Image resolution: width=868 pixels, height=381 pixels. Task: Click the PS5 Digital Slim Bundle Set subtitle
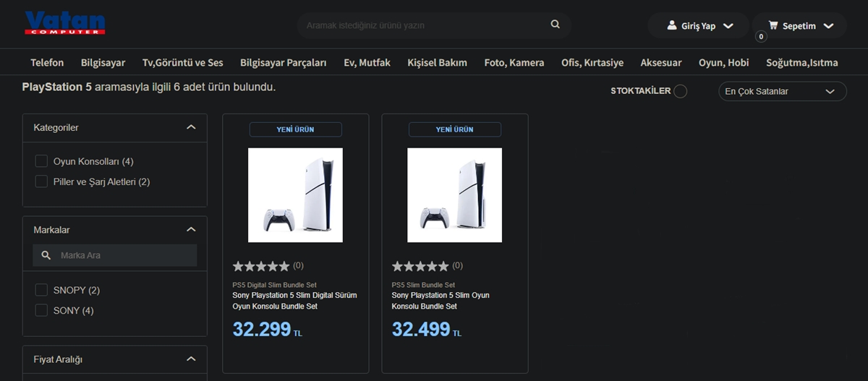pos(274,285)
